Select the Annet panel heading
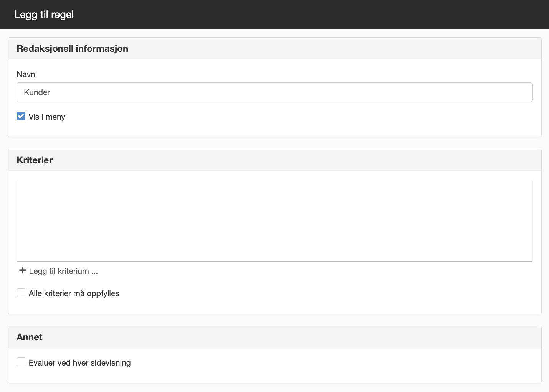549x392 pixels. point(30,337)
